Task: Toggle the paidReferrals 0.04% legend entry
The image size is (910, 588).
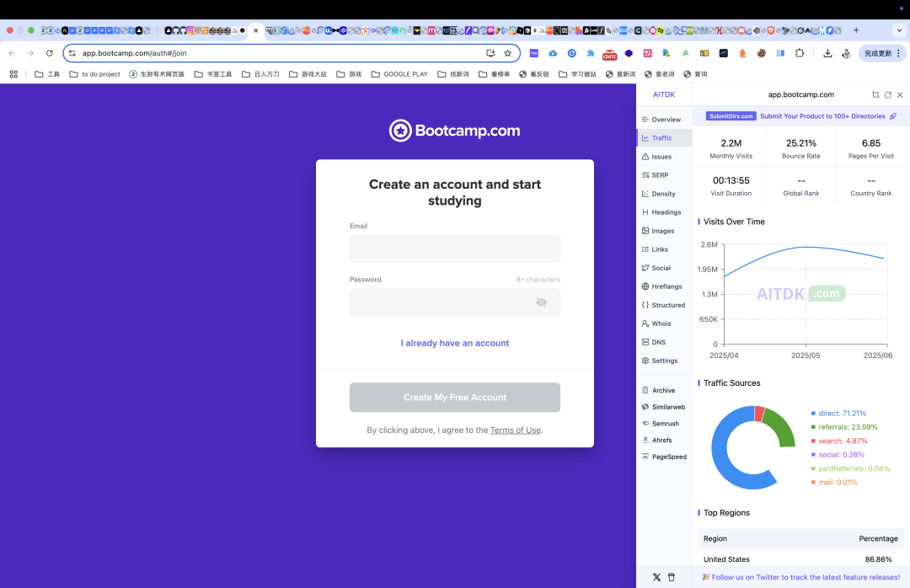Action: 851,468
